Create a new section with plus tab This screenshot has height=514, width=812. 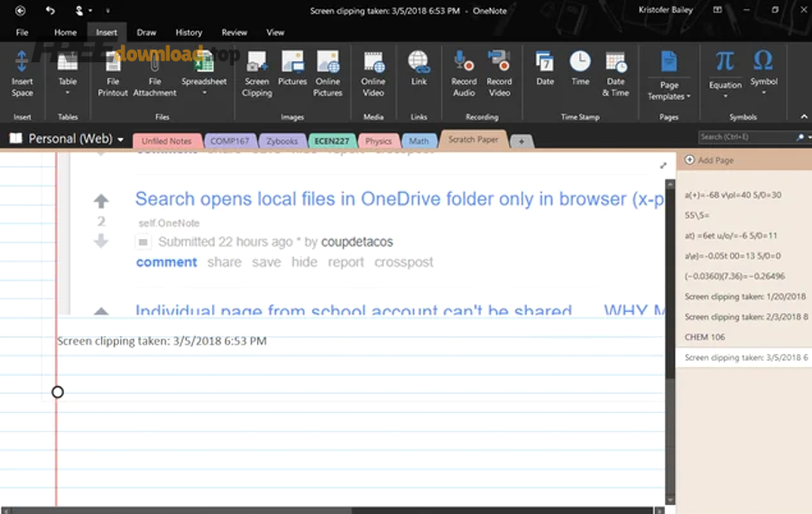coord(521,142)
